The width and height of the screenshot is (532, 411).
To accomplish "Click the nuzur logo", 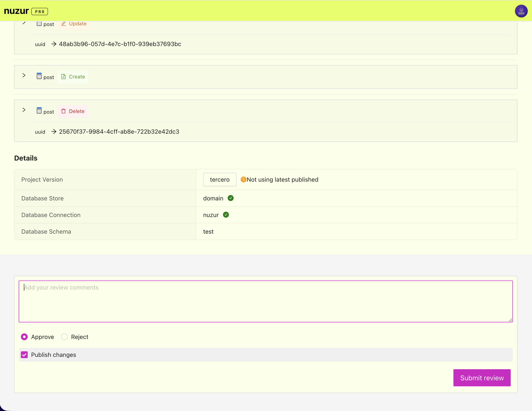I will tap(16, 11).
